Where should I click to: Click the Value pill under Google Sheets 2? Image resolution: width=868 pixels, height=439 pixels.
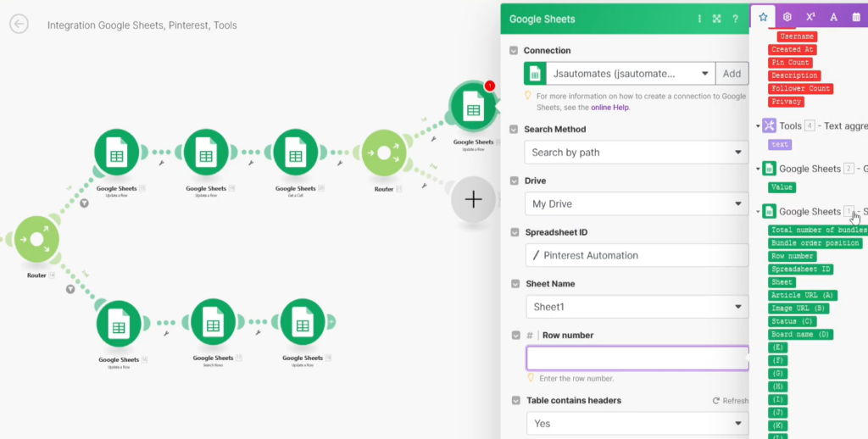click(782, 187)
